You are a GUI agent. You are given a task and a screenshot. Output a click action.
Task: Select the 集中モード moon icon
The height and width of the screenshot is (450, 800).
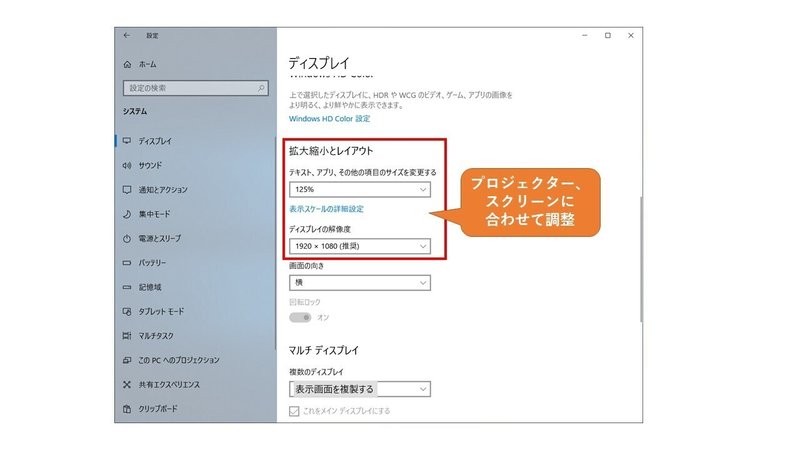click(x=127, y=214)
